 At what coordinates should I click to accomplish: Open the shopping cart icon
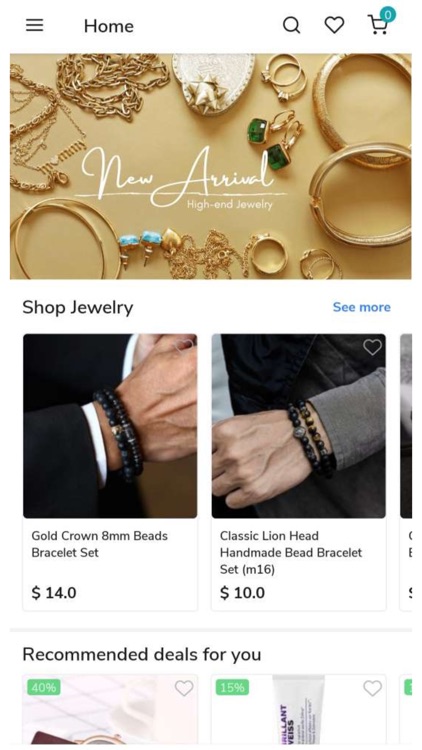click(378, 25)
